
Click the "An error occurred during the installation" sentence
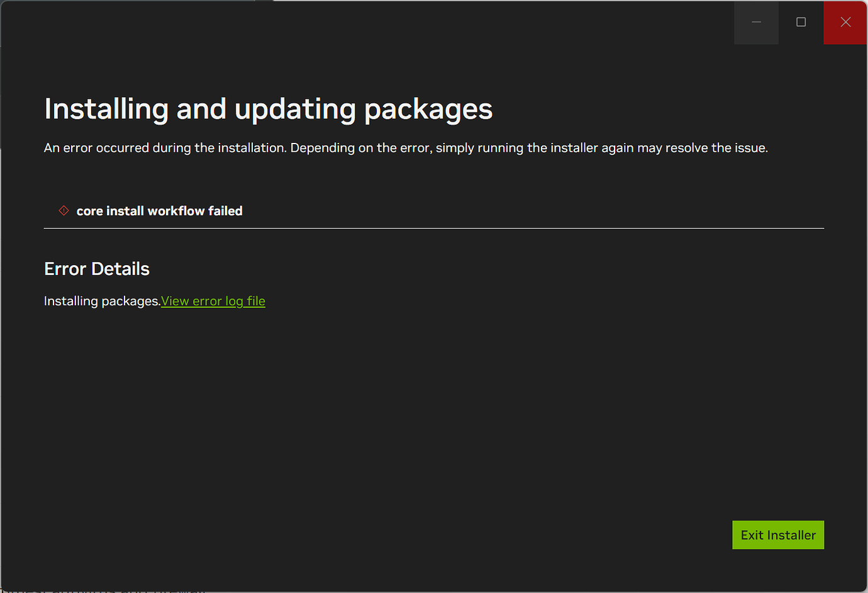tap(165, 148)
